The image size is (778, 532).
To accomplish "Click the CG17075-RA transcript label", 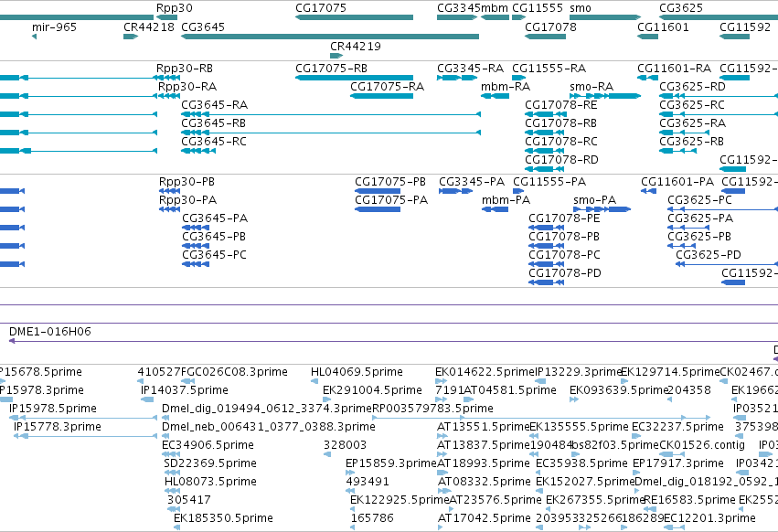I will click(387, 86).
